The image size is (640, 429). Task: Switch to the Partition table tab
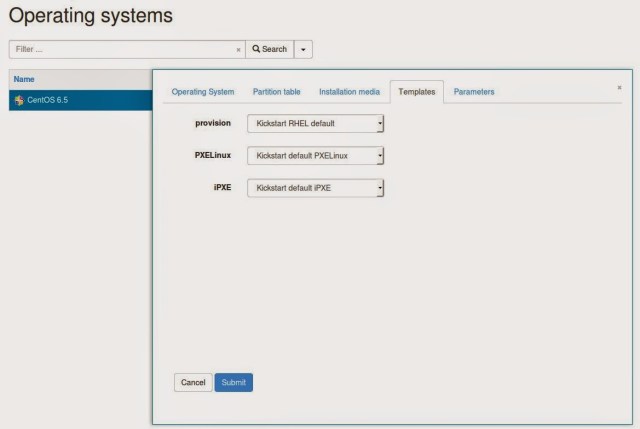276,92
